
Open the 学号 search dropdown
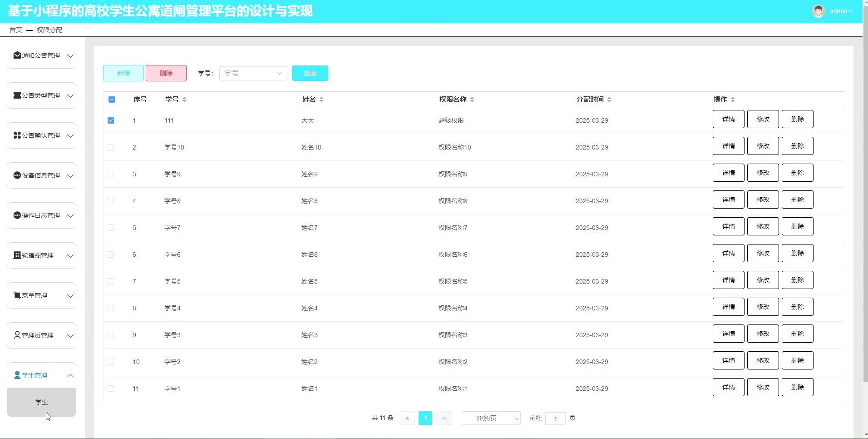[x=253, y=73]
